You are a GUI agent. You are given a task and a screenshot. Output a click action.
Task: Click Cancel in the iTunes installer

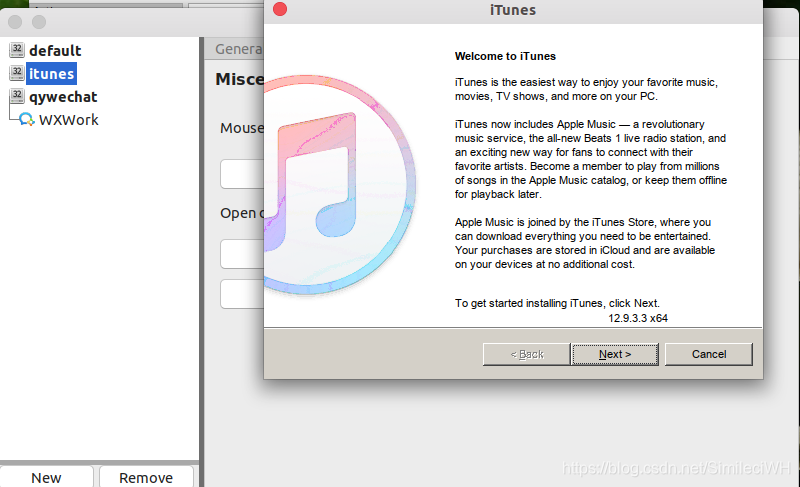click(x=709, y=354)
